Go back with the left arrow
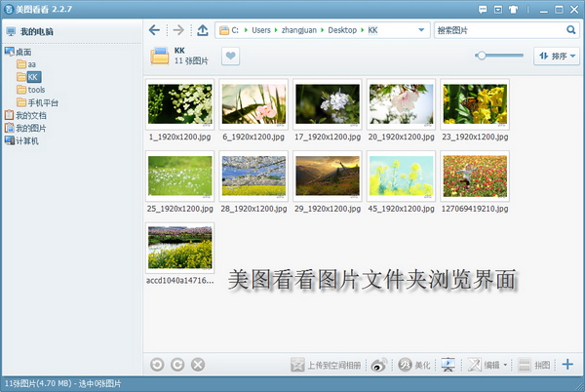This screenshot has width=585, height=392. pos(154,30)
